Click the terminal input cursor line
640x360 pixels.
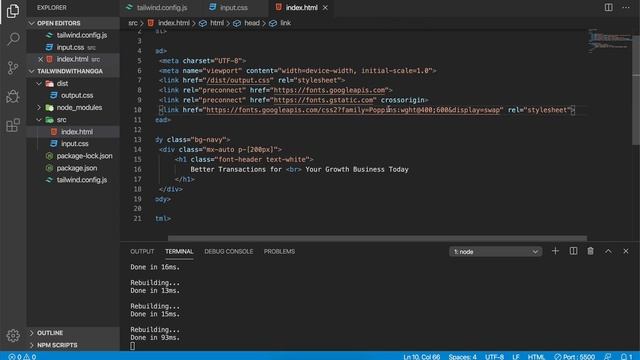point(132,346)
